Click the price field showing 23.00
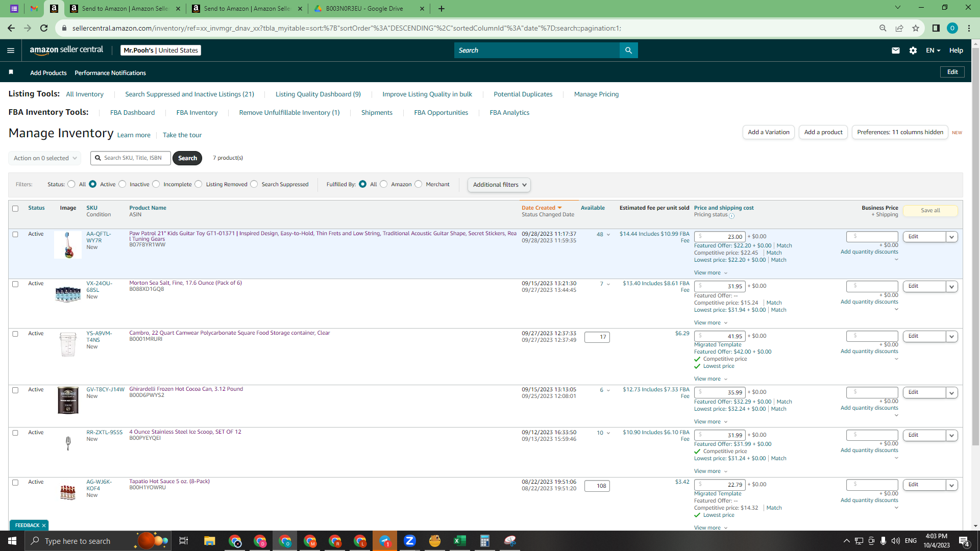 coord(720,237)
